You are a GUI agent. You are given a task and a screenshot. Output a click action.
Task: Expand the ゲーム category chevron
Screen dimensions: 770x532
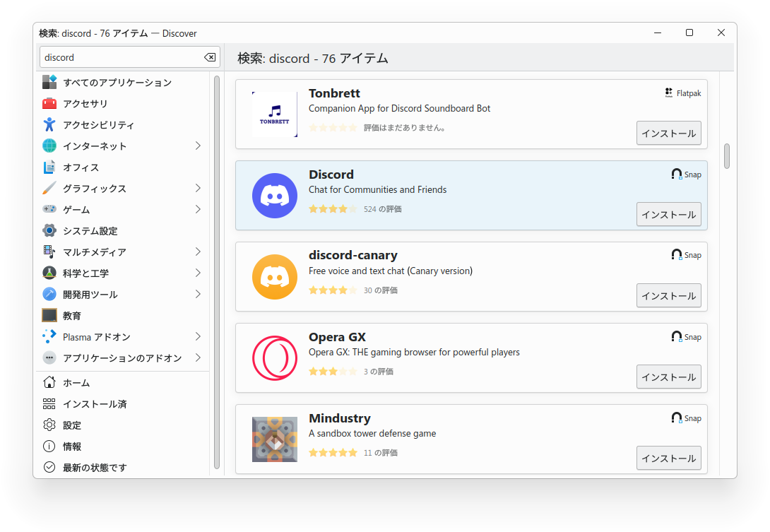tap(198, 209)
